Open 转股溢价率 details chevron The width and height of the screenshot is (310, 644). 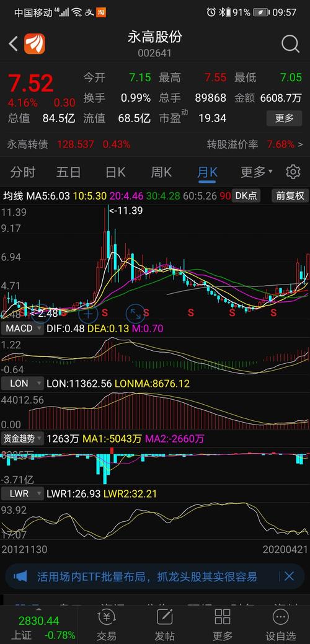point(299,144)
